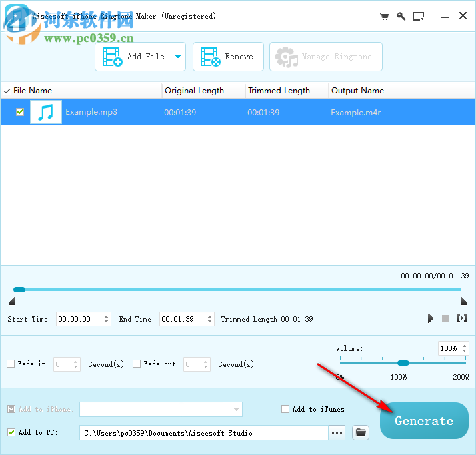Image resolution: width=476 pixels, height=455 pixels.
Task: Click the End Time spinner arrows
Action: click(x=210, y=319)
